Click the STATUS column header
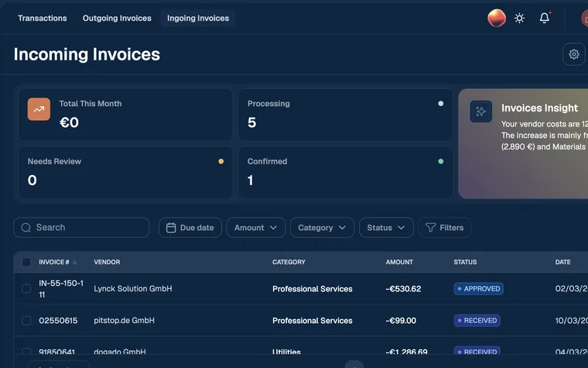Image resolution: width=588 pixels, height=368 pixels. pyautogui.click(x=465, y=262)
